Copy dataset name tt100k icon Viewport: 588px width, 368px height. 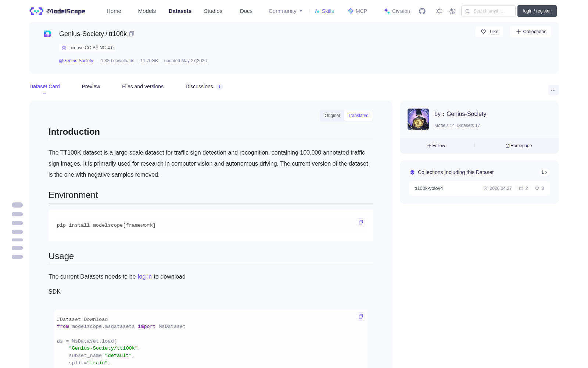(x=132, y=34)
